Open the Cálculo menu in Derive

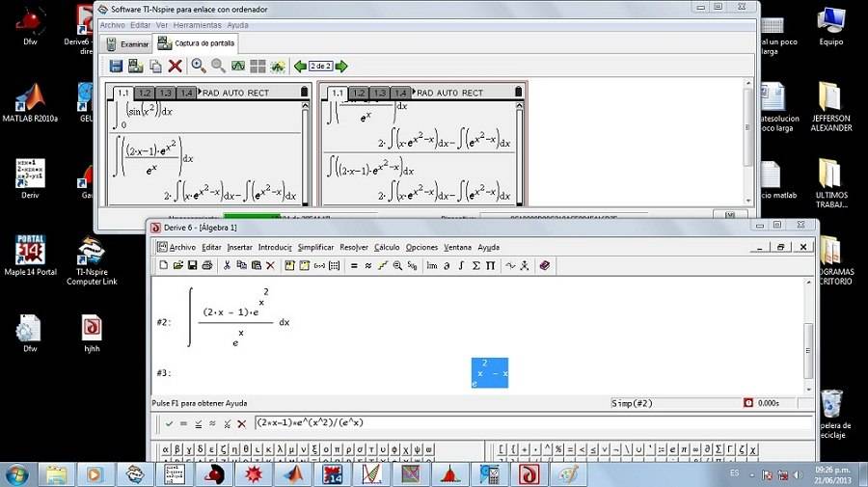387,247
